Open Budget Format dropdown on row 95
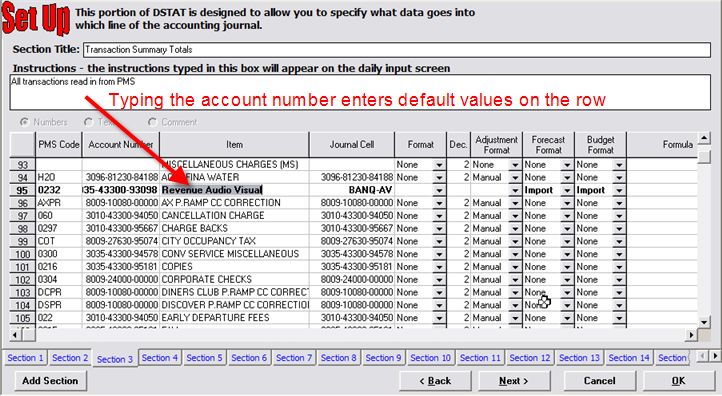722x396 pixels. (x=619, y=190)
